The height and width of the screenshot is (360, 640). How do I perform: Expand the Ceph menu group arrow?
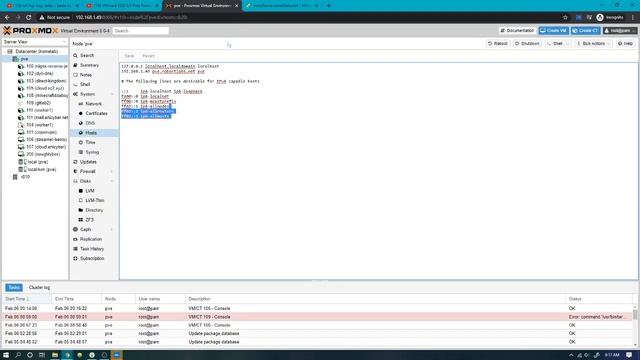112,230
